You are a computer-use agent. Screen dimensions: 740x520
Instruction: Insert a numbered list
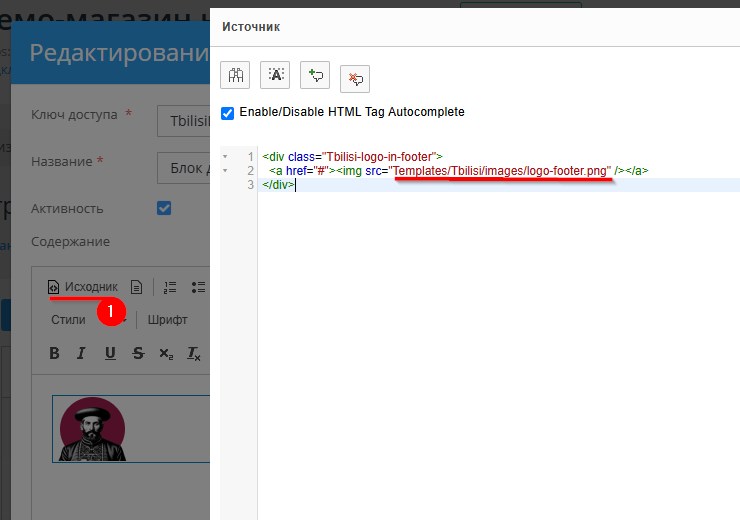[170, 287]
